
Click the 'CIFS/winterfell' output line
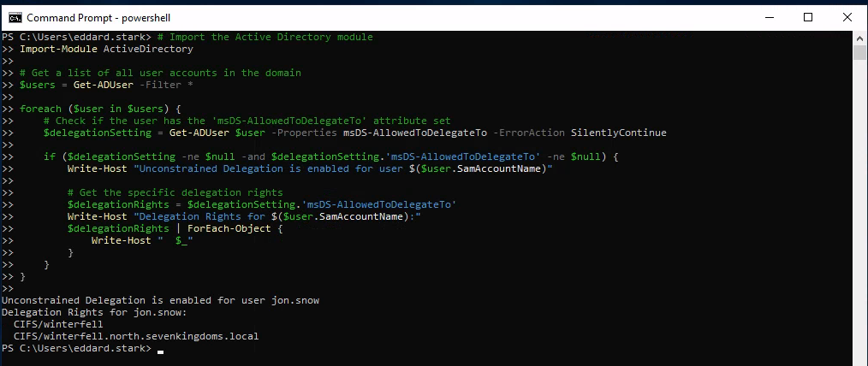[58, 324]
